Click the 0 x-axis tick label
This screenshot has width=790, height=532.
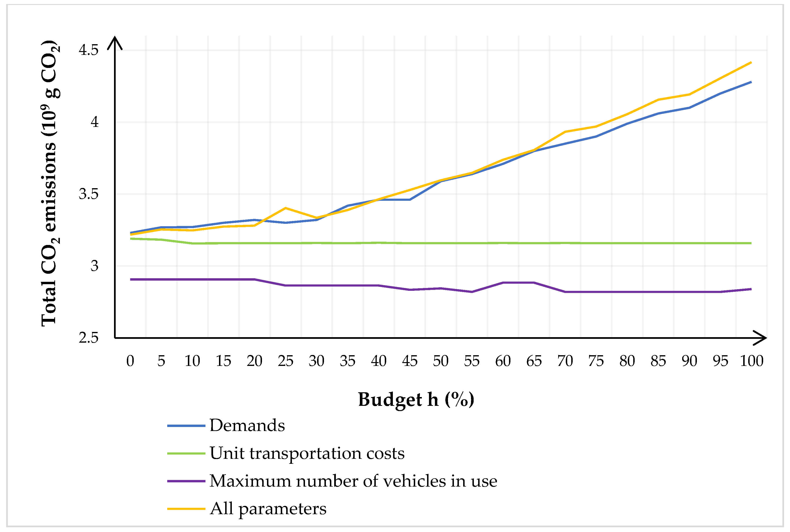click(x=130, y=361)
